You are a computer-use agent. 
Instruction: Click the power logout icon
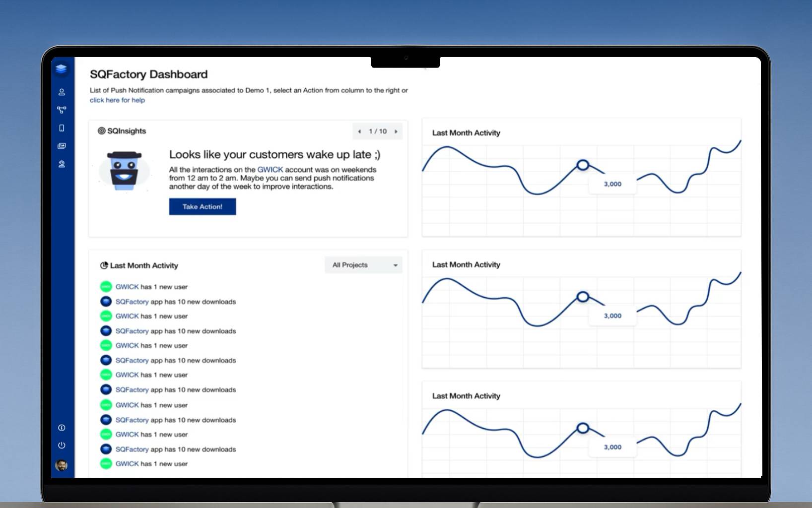(62, 445)
